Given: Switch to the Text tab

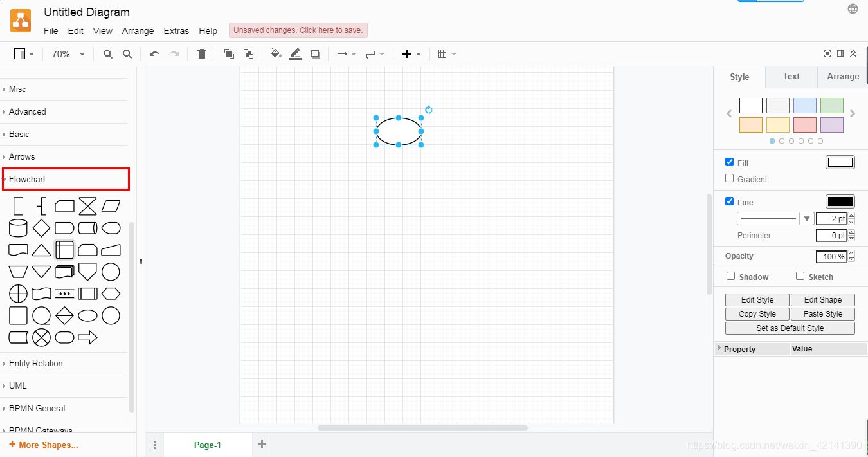Looking at the screenshot, I should 791,77.
